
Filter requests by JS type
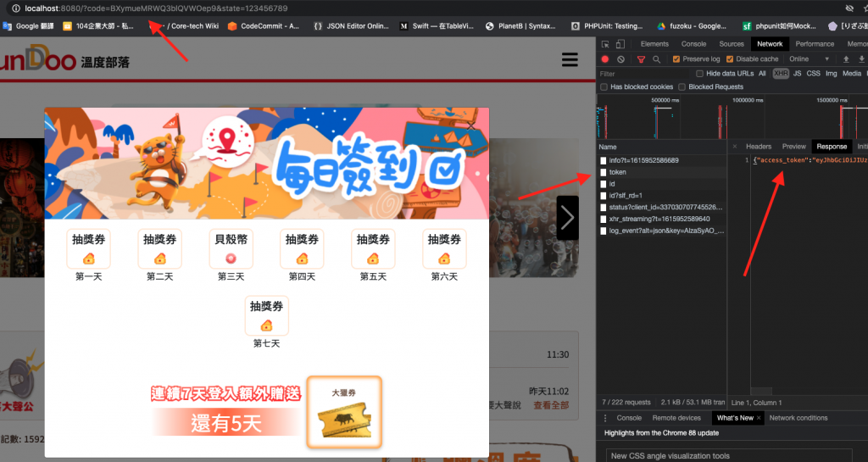point(797,74)
